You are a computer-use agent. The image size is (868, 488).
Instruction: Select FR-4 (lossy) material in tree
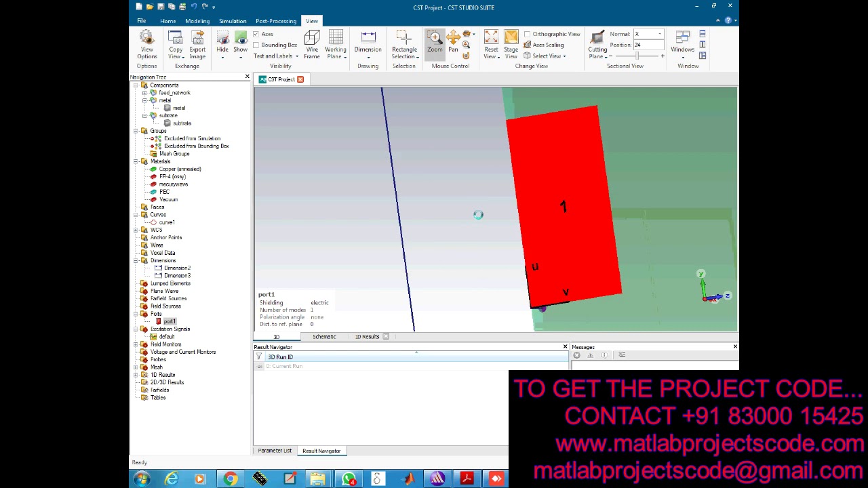pyautogui.click(x=172, y=177)
